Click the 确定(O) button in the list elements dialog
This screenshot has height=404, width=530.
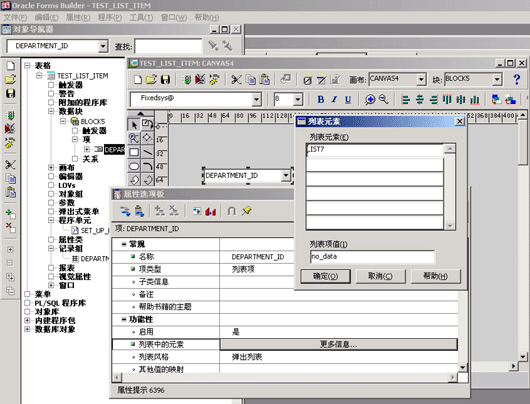(325, 276)
